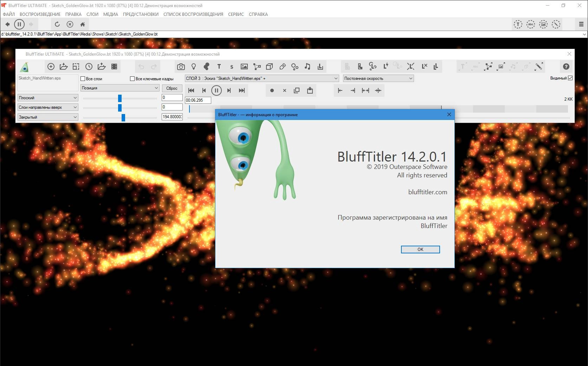Pause the show using the top toolbar button
The image size is (588, 366).
(x=19, y=24)
